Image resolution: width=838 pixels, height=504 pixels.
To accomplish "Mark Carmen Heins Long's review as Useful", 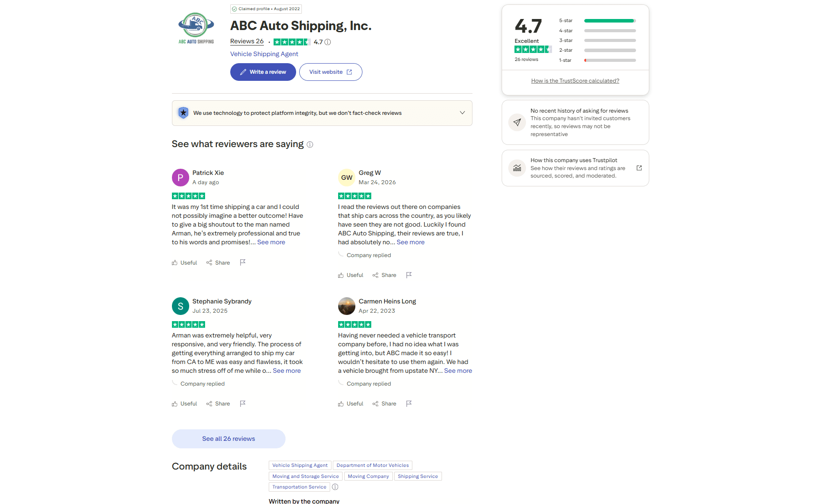I will (x=350, y=404).
